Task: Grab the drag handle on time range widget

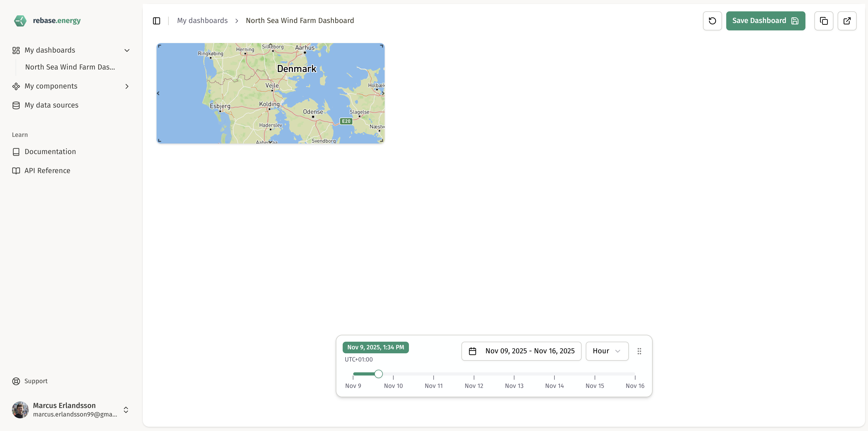Action: tap(639, 351)
